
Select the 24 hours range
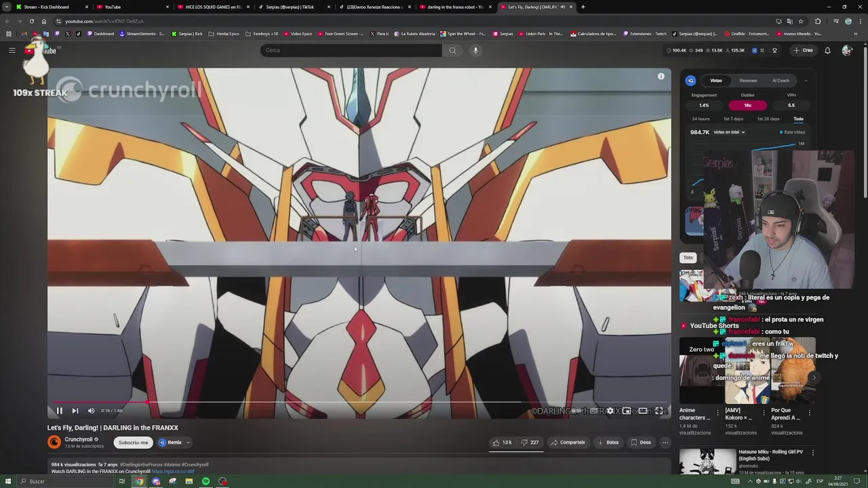point(701,119)
